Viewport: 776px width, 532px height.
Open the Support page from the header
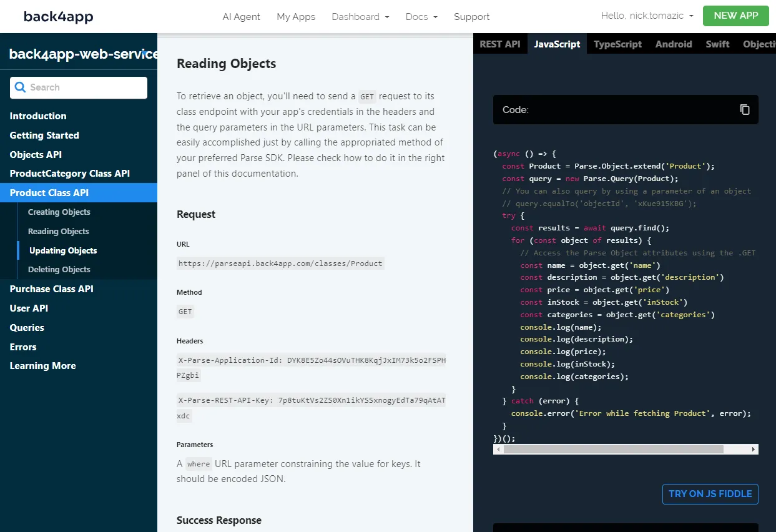[x=471, y=17]
